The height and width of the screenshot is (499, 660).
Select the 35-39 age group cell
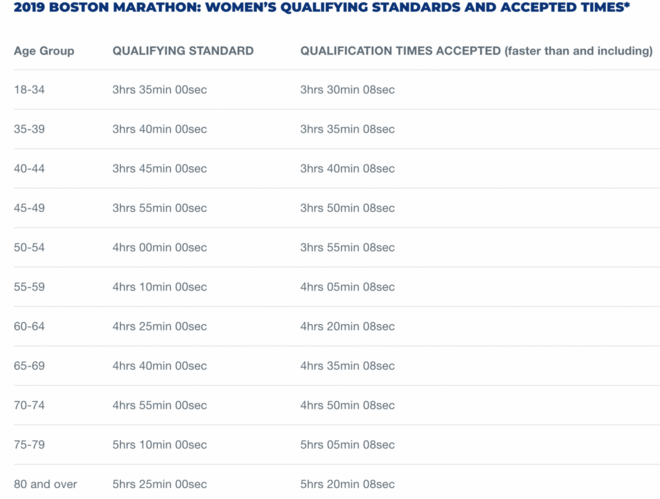pos(29,129)
